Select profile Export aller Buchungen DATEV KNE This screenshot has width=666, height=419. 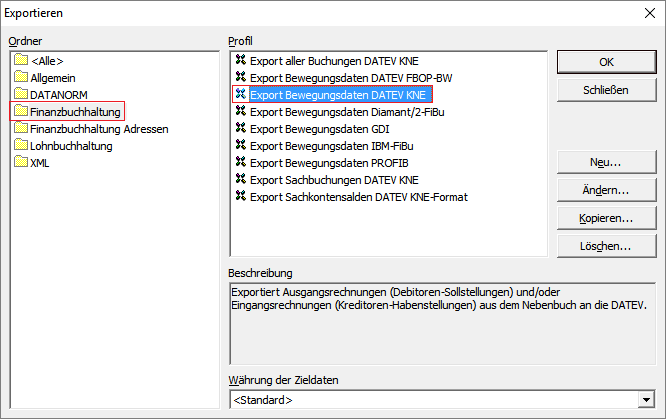point(334,61)
